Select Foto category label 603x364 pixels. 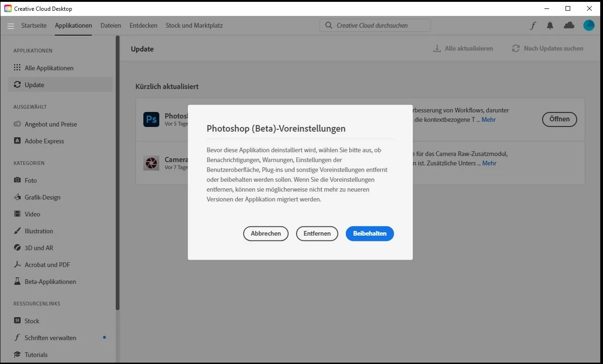click(30, 180)
